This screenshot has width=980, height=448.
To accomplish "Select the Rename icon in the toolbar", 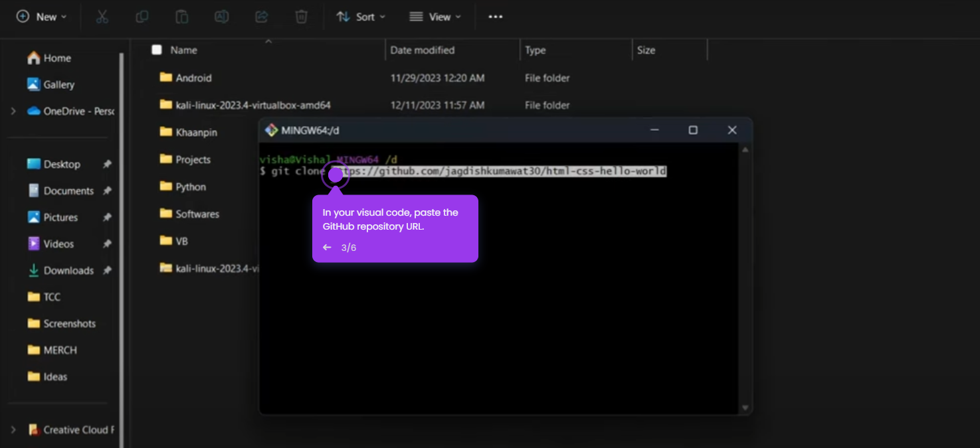I will click(x=221, y=17).
